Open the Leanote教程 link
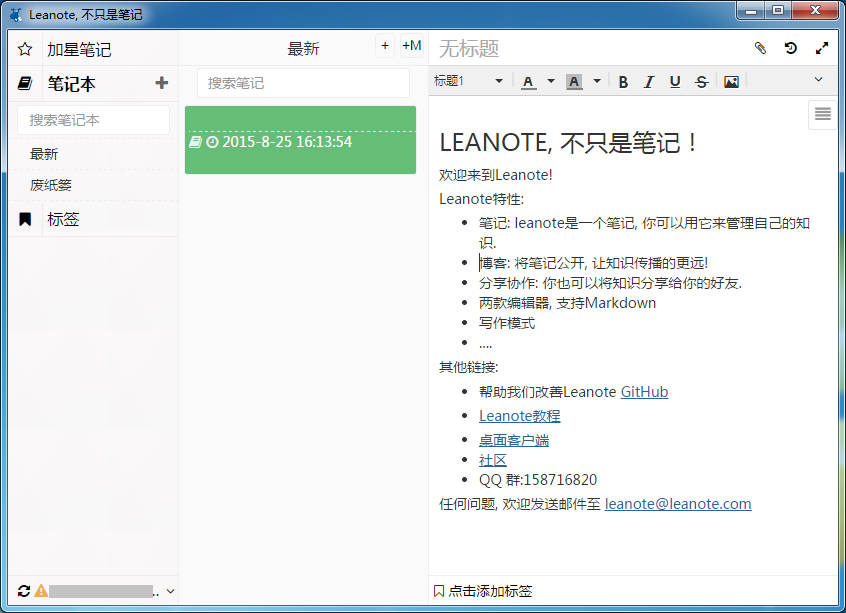This screenshot has width=846, height=613. click(x=519, y=415)
